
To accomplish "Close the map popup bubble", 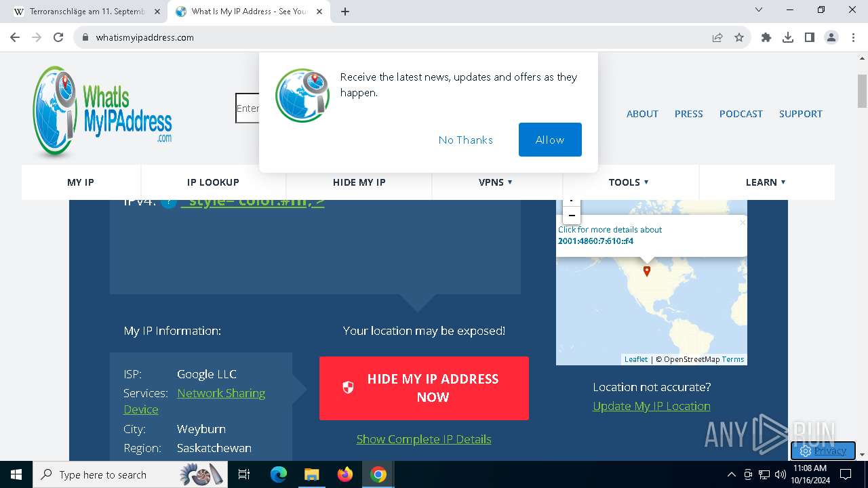I will point(742,222).
